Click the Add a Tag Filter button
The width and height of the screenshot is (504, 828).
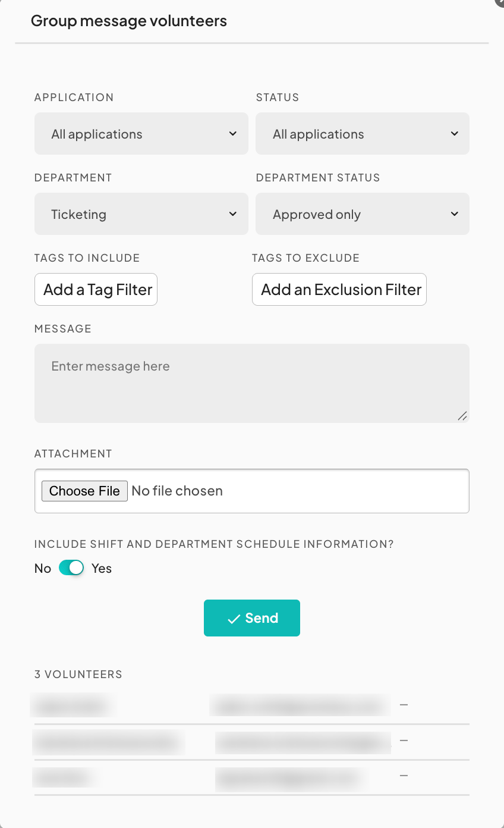pyautogui.click(x=96, y=290)
